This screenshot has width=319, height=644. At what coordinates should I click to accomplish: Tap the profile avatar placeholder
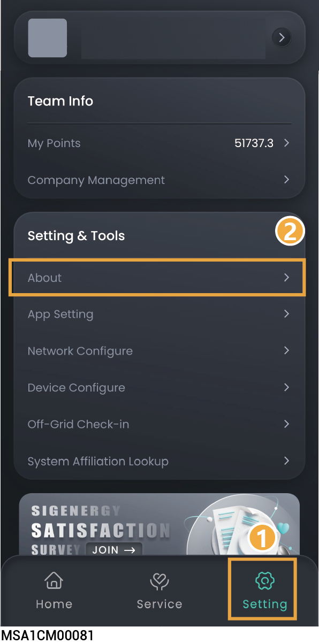pyautogui.click(x=48, y=38)
